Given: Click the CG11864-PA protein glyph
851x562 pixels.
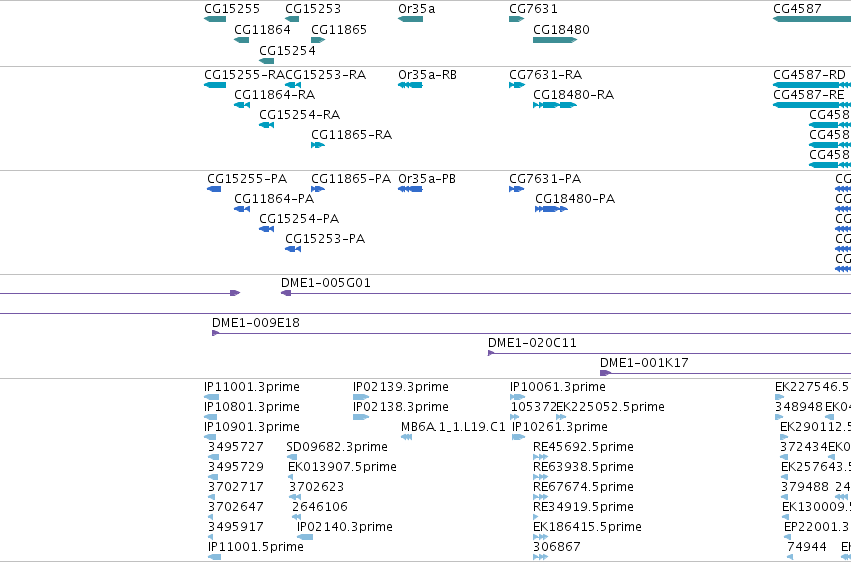Looking at the screenshot, I should click(x=242, y=209).
